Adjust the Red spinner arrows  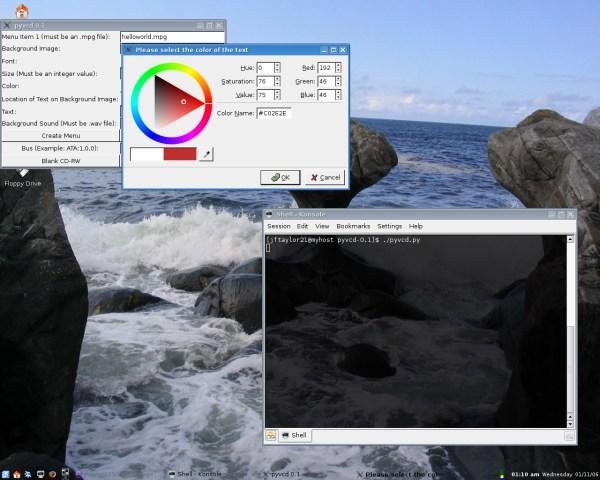(x=338, y=68)
